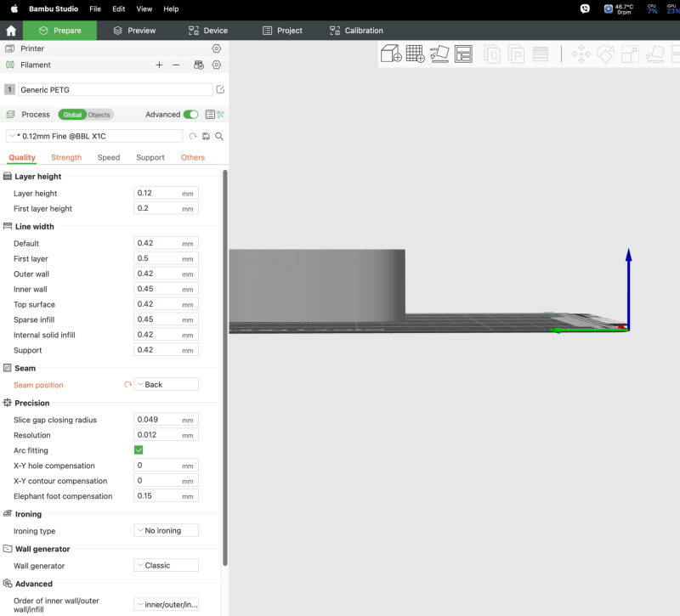Screen dimensions: 680x616
Task: Switch to the Prepare tab
Action: click(x=59, y=31)
